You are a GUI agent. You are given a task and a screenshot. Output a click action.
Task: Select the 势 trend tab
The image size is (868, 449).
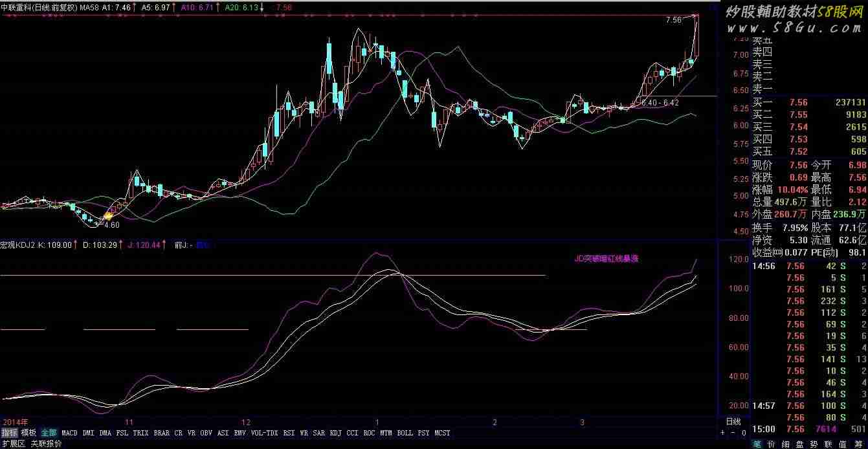point(814,444)
